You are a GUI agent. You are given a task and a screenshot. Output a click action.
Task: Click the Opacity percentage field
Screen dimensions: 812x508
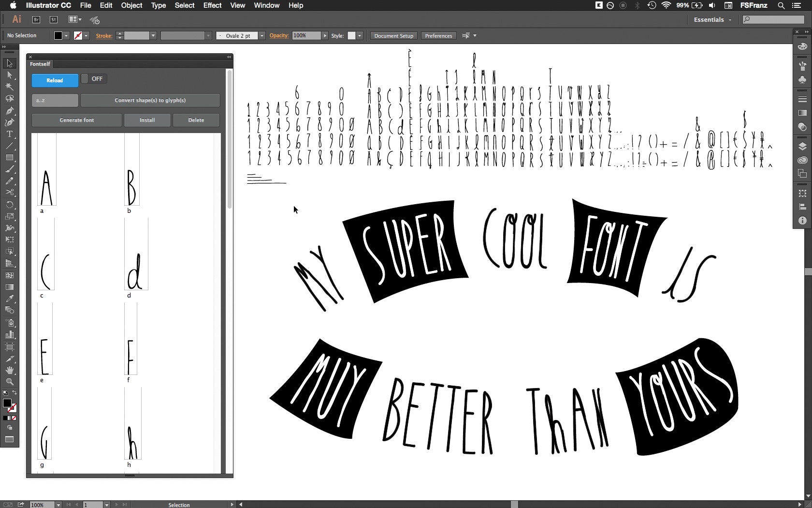(306, 36)
